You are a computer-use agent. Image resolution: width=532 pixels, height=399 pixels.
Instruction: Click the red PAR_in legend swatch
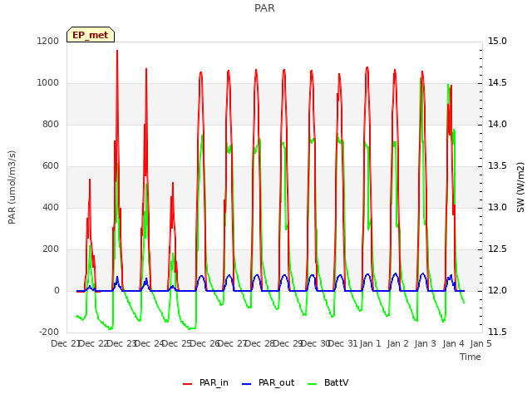(187, 384)
